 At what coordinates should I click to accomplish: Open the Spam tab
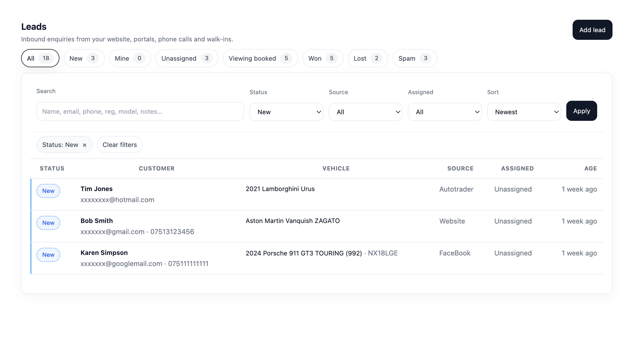[414, 58]
